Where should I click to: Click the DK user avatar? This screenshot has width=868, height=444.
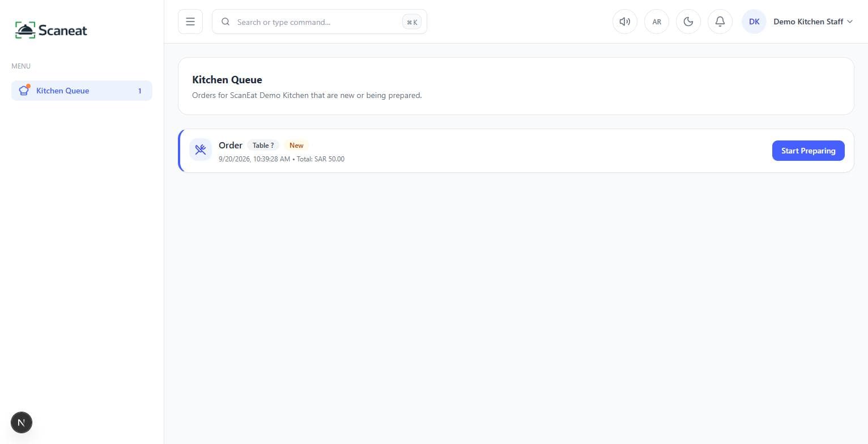click(754, 22)
